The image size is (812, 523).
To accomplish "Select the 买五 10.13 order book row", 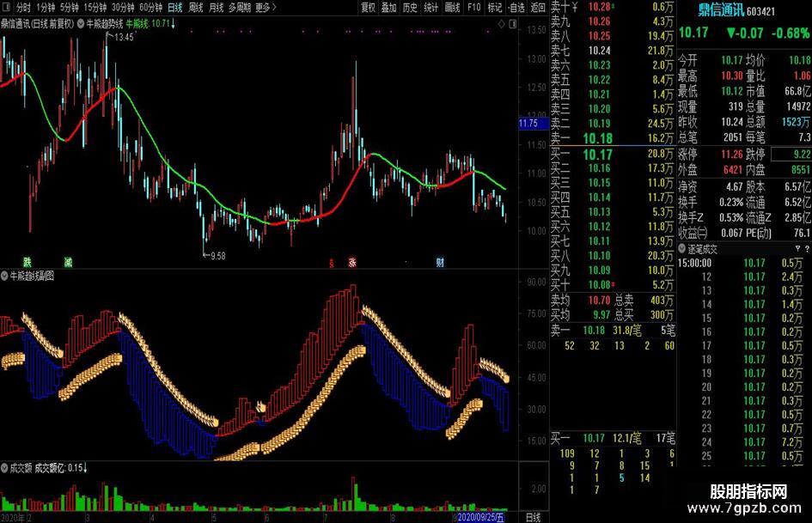I will 613,212.
